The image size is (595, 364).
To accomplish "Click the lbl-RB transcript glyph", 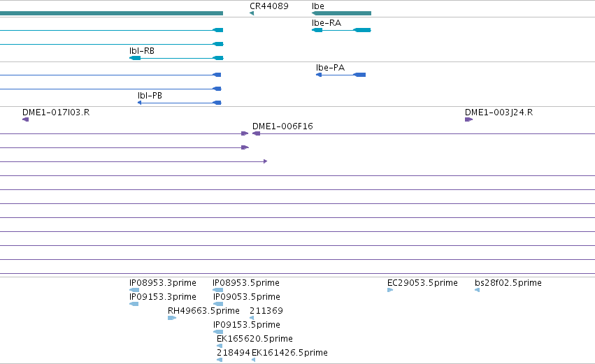I will (x=176, y=58).
